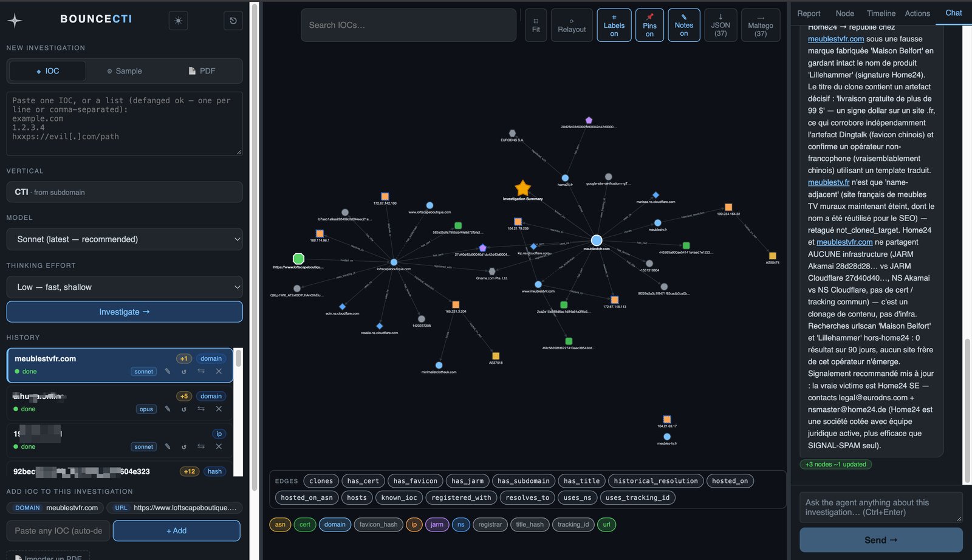Switch to the Timeline tab
The width and height of the screenshot is (972, 560).
pyautogui.click(x=881, y=13)
